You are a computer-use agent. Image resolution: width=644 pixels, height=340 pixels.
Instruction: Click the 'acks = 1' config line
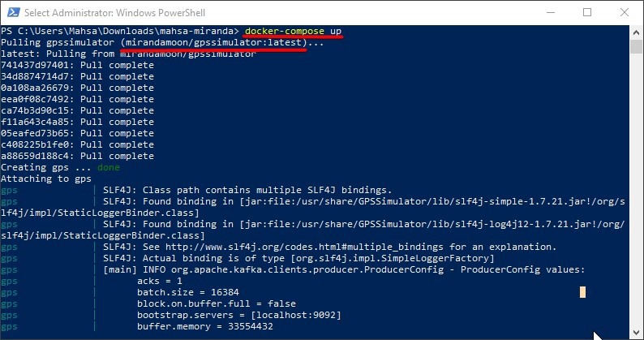click(x=159, y=282)
